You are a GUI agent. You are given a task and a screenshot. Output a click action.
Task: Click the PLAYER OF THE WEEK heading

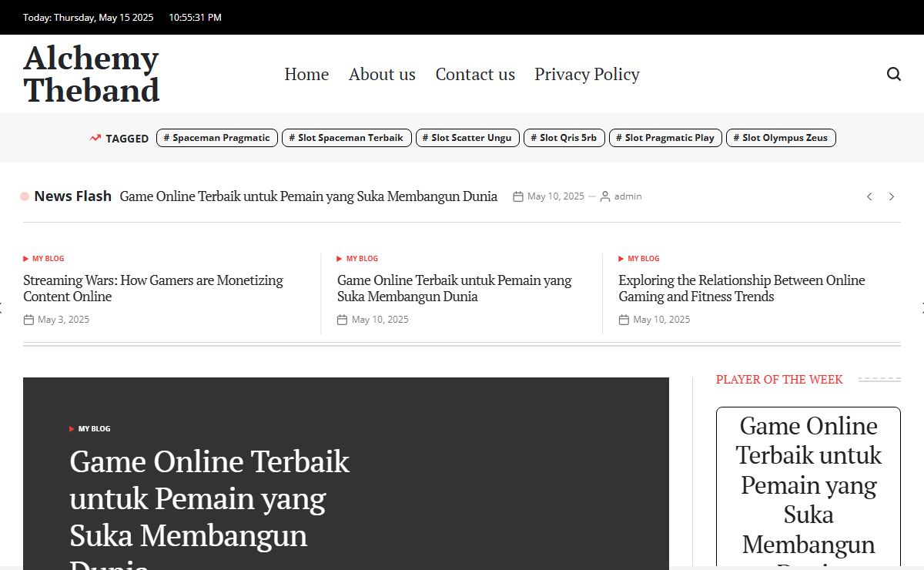[x=779, y=380]
